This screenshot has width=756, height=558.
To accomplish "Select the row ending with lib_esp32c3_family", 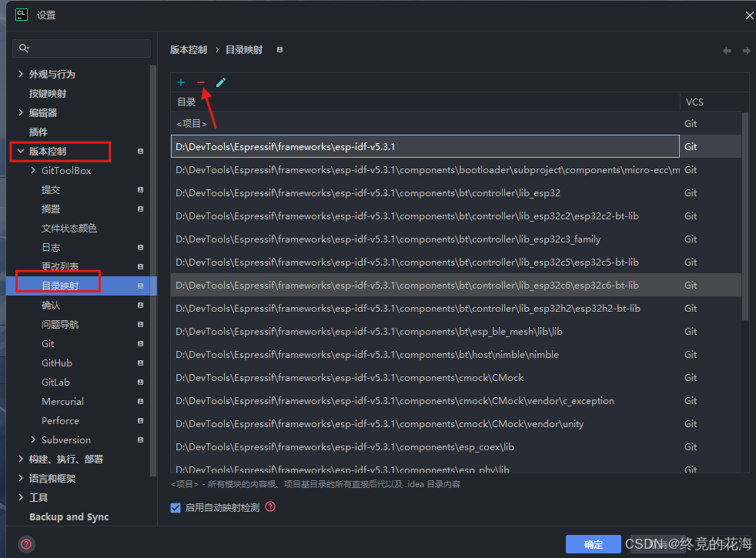I will pos(456,239).
